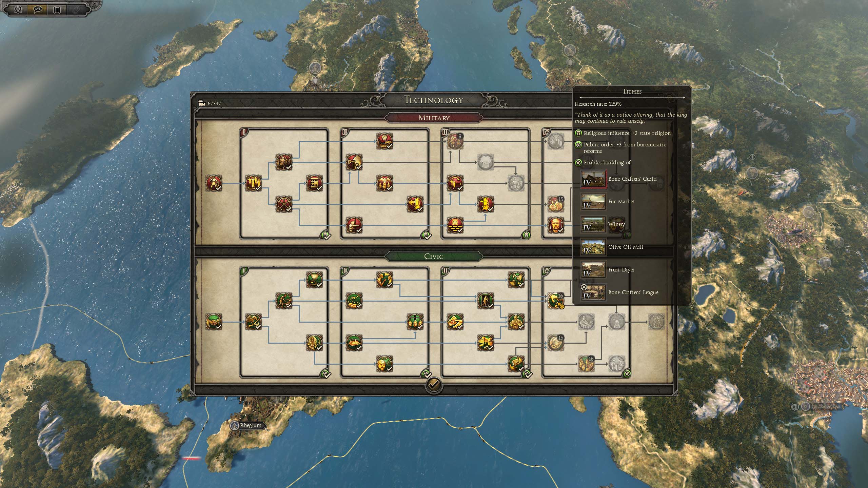Click the Bone Crafters' League building thumbnail
The height and width of the screenshot is (488, 868).
tap(593, 292)
